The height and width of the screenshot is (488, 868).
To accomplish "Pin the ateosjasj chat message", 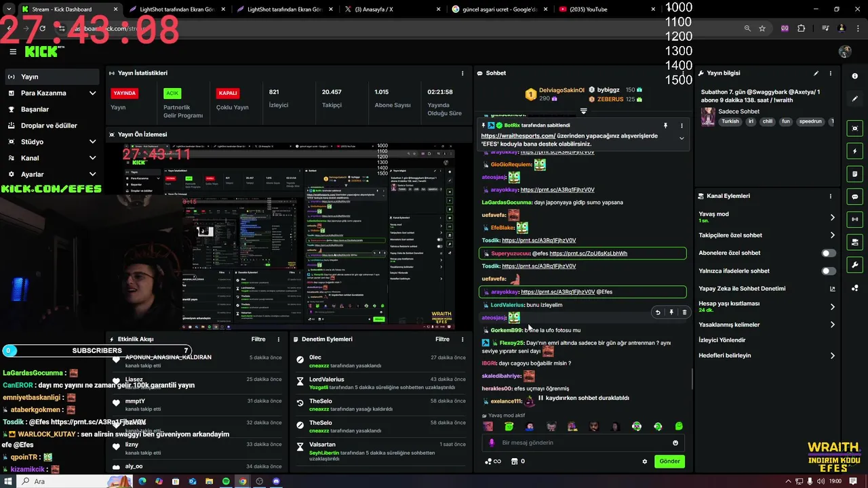I will click(671, 312).
